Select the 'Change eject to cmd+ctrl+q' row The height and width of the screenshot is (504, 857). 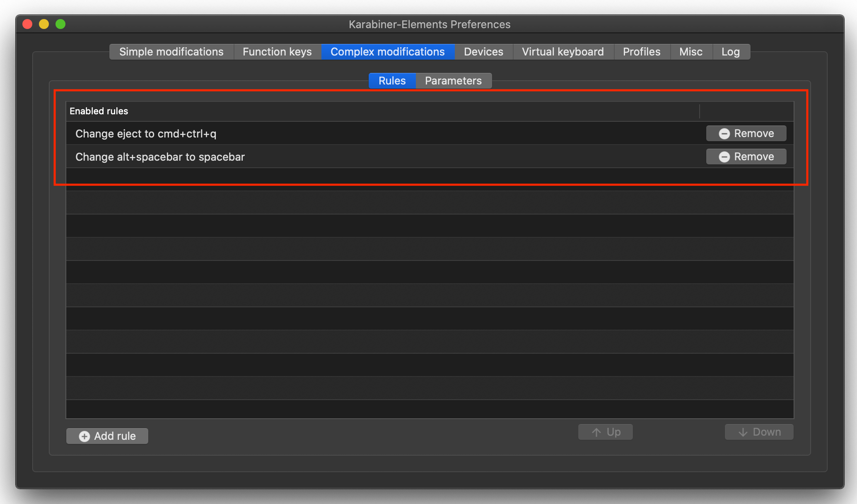pyautogui.click(x=430, y=133)
